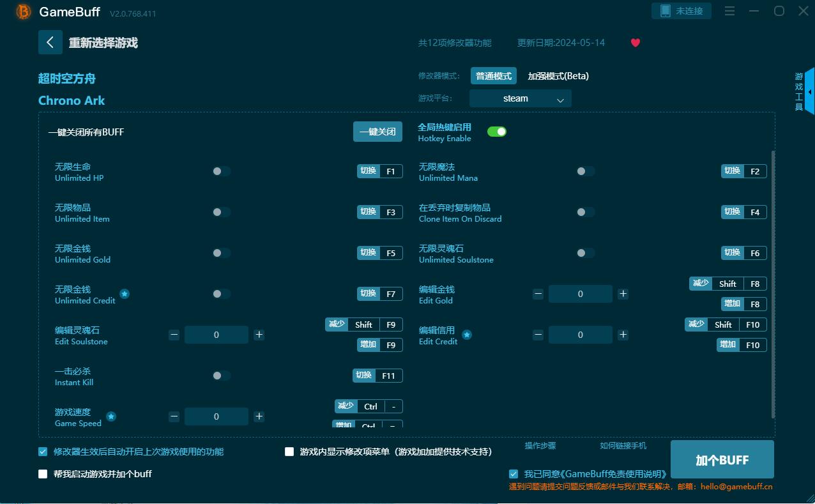Image resolution: width=815 pixels, height=504 pixels.
Task: Click F7 hotkey for Unlimited Credit
Action: [380, 294]
